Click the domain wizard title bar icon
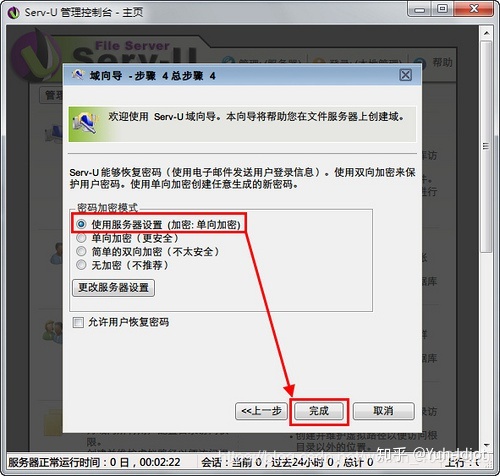The image size is (500, 476). point(78,75)
